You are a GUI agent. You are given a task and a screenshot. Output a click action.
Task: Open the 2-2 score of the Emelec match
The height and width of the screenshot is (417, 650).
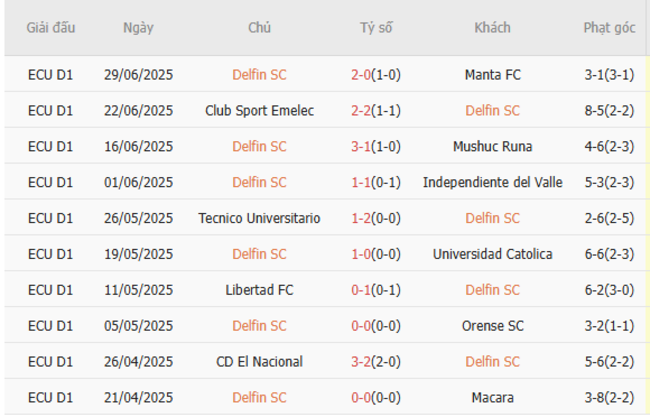(x=361, y=110)
